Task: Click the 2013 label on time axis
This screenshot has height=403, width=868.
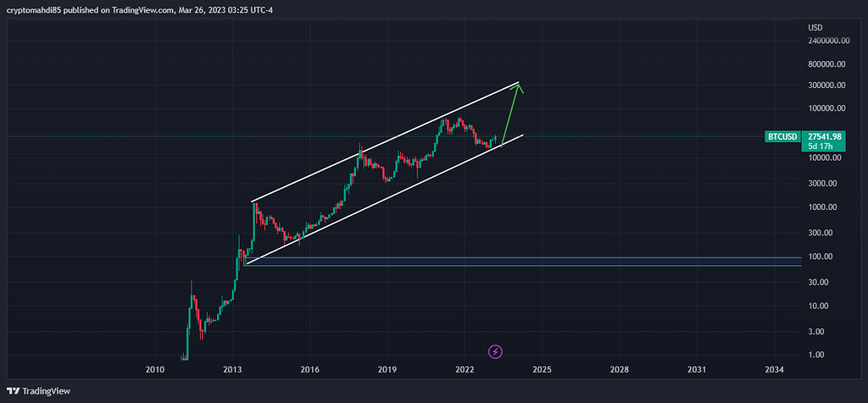Action: 232,370
